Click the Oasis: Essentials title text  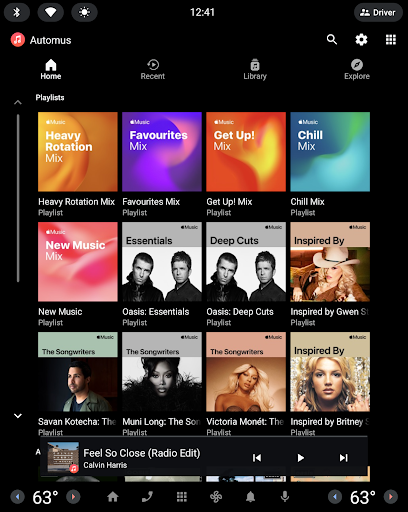(x=156, y=312)
